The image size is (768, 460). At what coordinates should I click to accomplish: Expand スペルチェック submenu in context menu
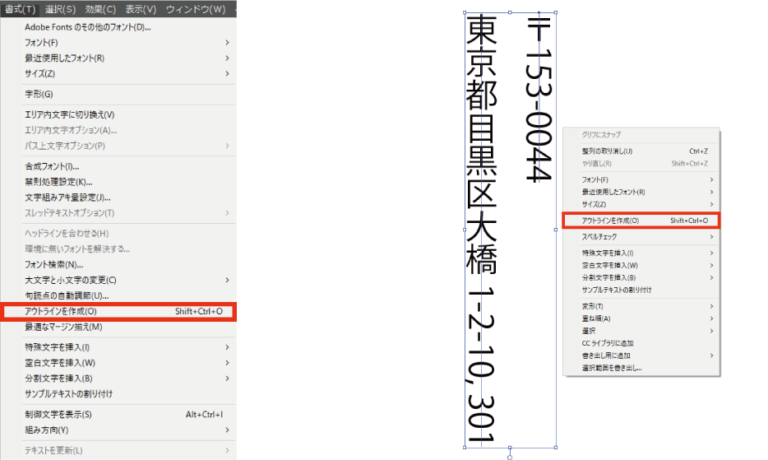641,237
